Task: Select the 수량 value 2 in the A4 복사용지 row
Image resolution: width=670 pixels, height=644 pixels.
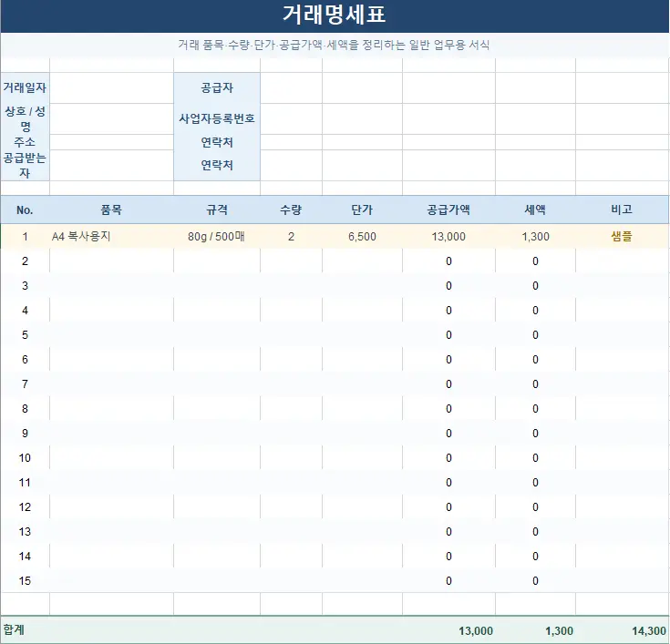Action: (x=291, y=236)
